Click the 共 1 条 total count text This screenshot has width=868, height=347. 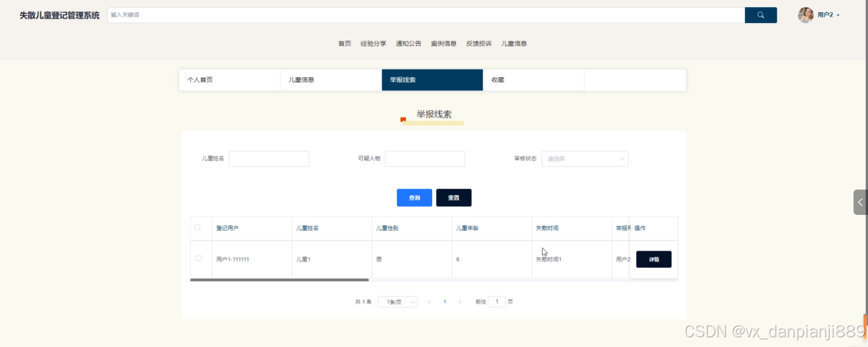[x=363, y=302]
